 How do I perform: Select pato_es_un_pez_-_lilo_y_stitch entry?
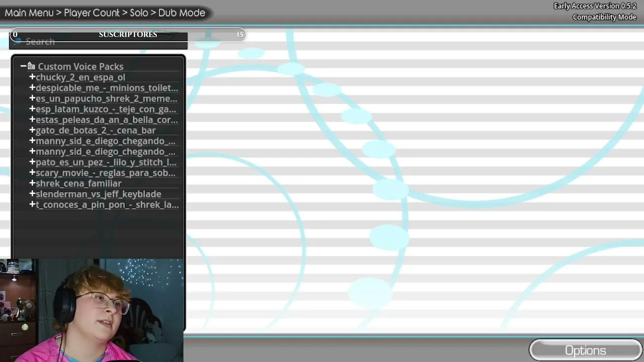106,162
